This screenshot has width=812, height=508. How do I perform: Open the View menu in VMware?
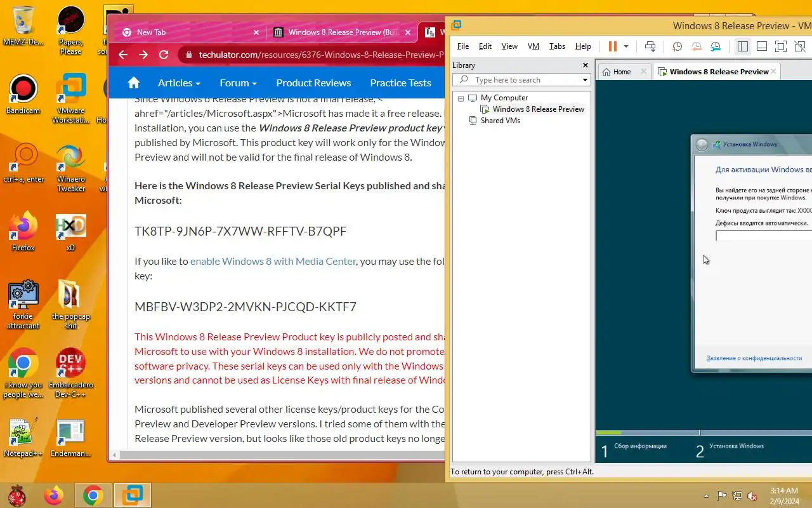coord(509,46)
